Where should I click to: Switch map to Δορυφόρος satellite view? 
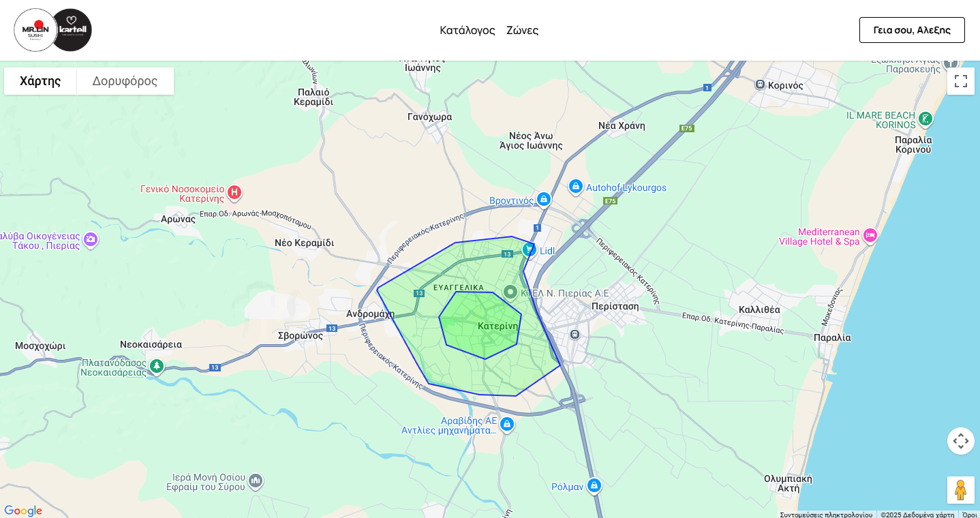tap(125, 81)
